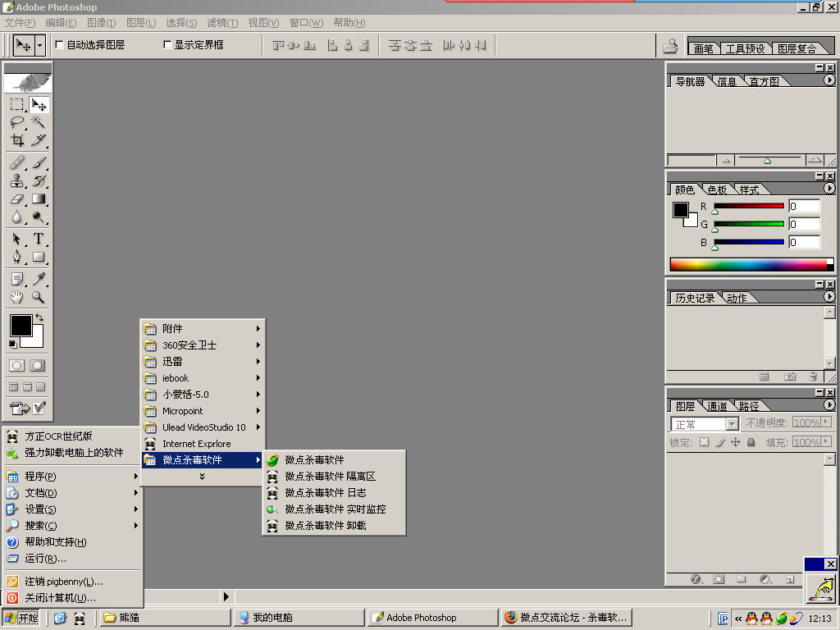
Task: Click the 开始 Start button
Action: (x=21, y=618)
